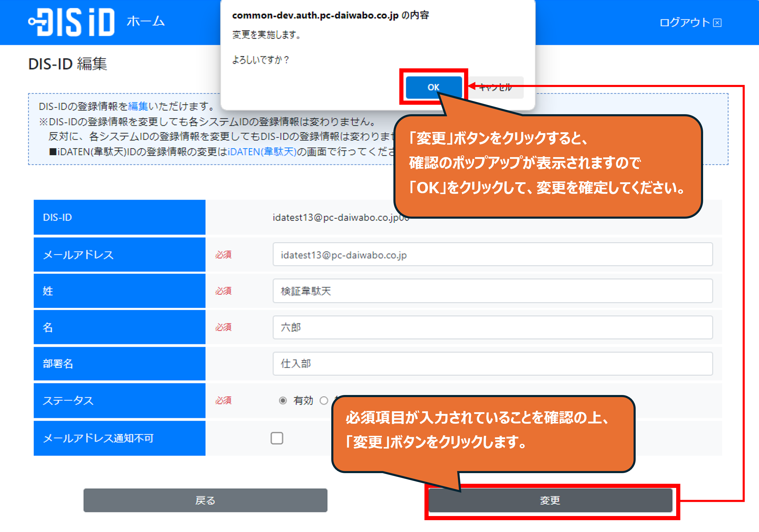Click into the 姓 text field
The image size is (759, 532).
pyautogui.click(x=492, y=291)
